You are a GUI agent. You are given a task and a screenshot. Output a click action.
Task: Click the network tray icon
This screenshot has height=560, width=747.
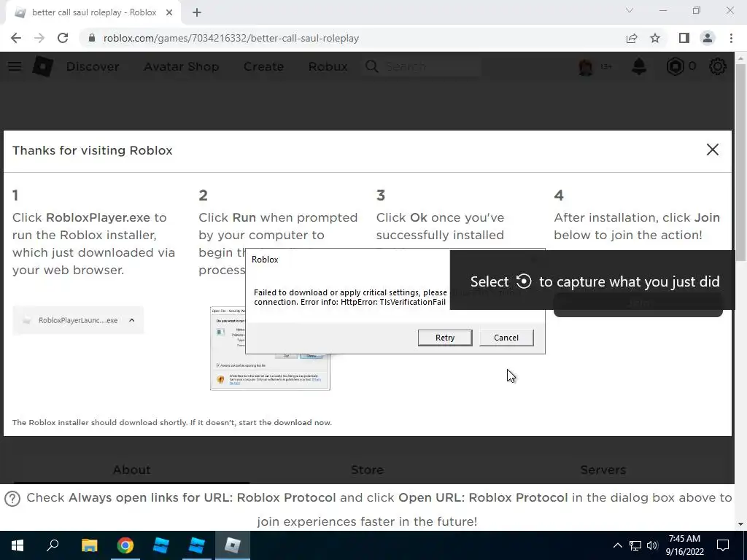point(635,545)
